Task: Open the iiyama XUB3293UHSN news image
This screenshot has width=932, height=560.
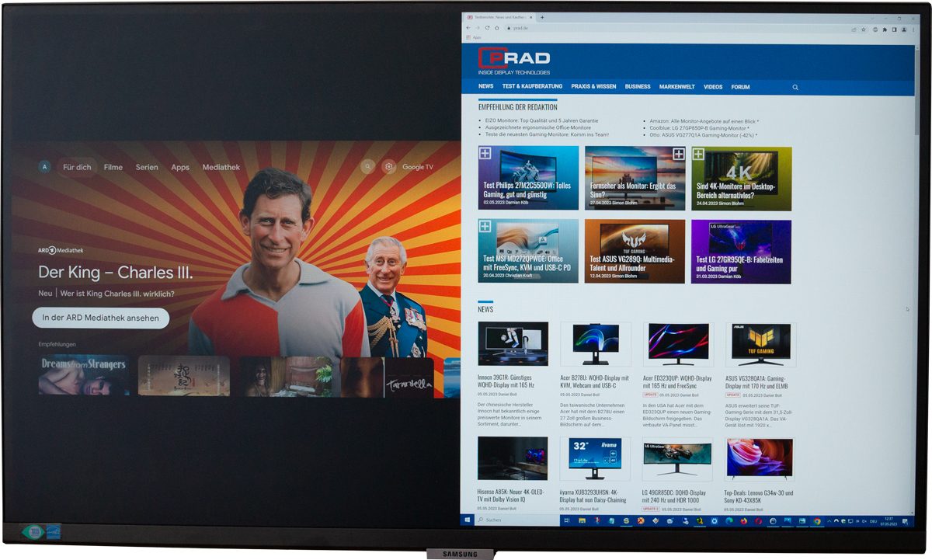Action: (x=595, y=459)
